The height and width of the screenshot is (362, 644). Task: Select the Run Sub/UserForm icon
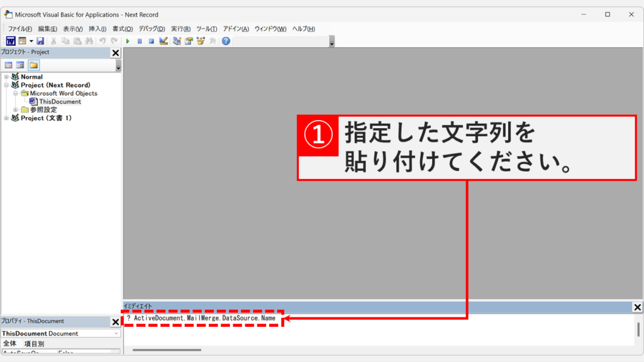click(128, 41)
